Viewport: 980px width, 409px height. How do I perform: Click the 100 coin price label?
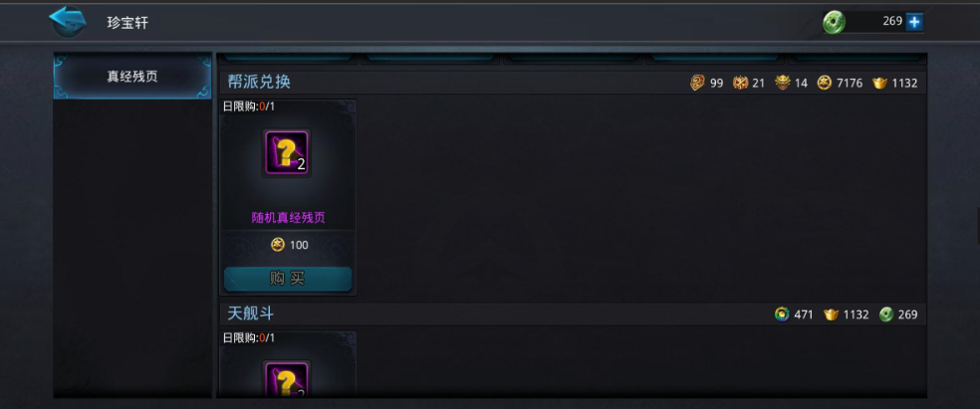pos(290,245)
